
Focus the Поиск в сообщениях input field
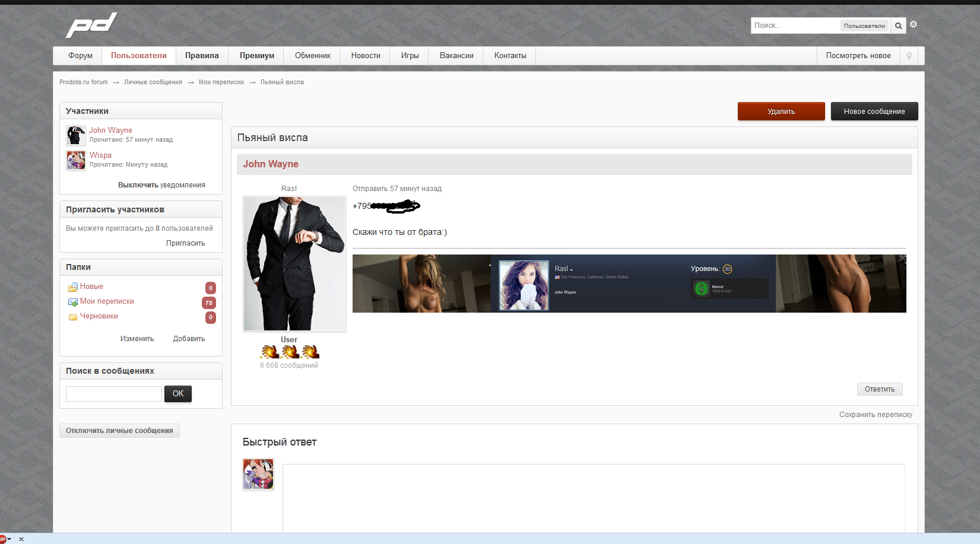click(x=114, y=394)
